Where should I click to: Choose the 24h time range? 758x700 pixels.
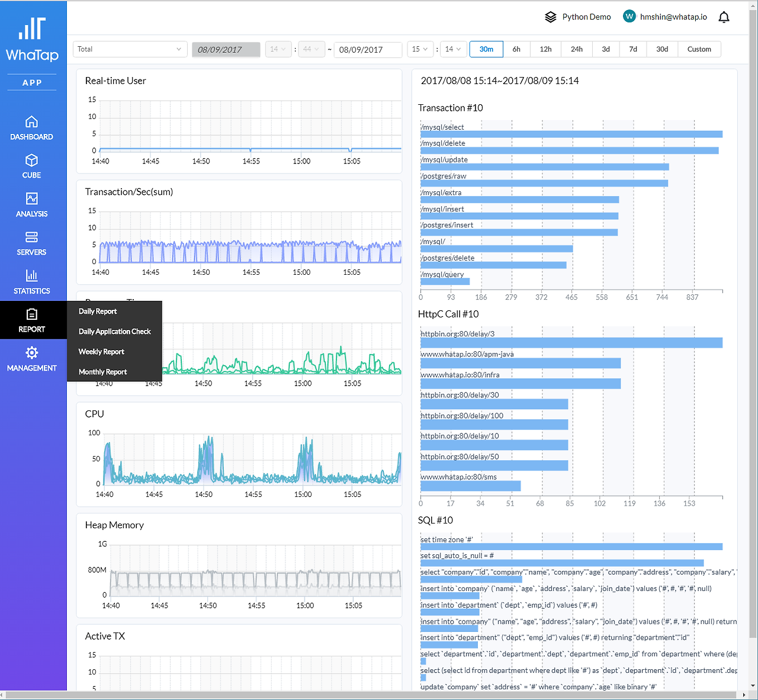click(577, 49)
